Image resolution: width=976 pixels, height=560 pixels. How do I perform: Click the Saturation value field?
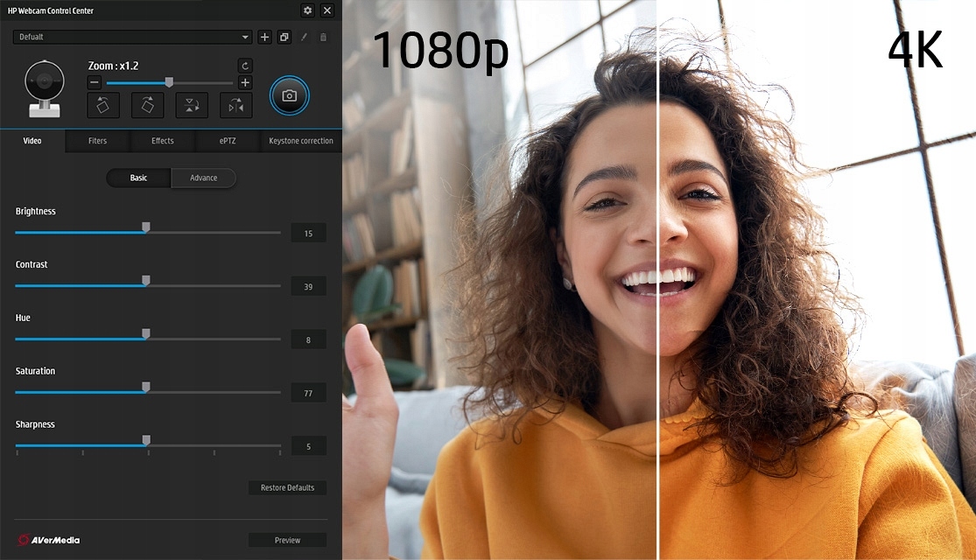click(x=308, y=393)
